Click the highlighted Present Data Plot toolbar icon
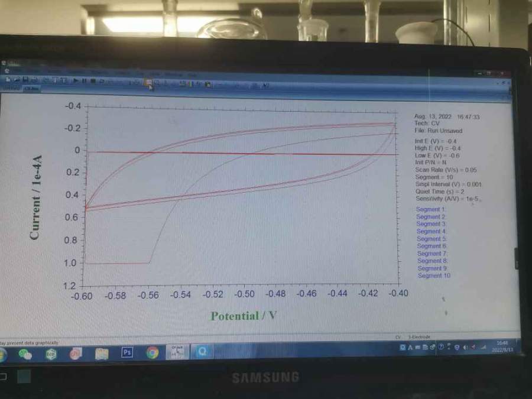 pos(148,82)
